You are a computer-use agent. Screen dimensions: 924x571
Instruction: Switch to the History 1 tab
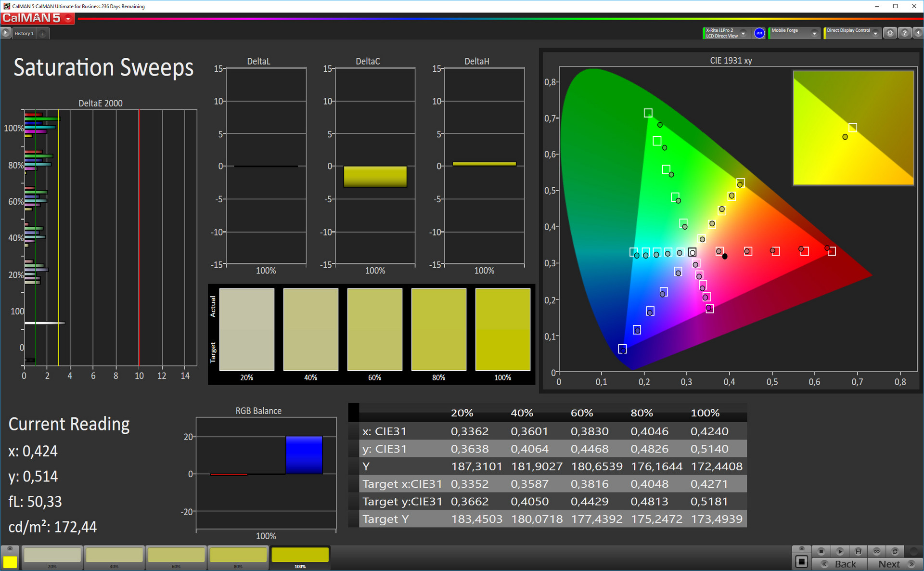tap(24, 33)
